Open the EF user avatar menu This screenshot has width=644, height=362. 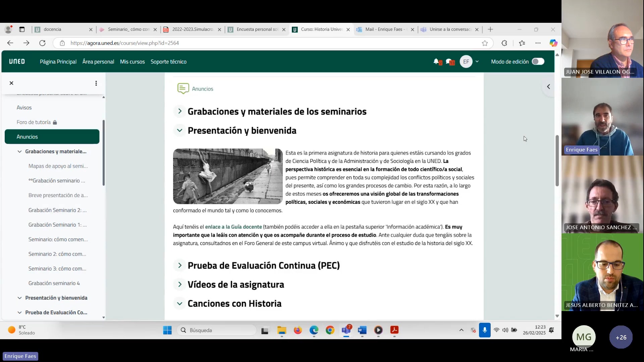click(x=466, y=62)
